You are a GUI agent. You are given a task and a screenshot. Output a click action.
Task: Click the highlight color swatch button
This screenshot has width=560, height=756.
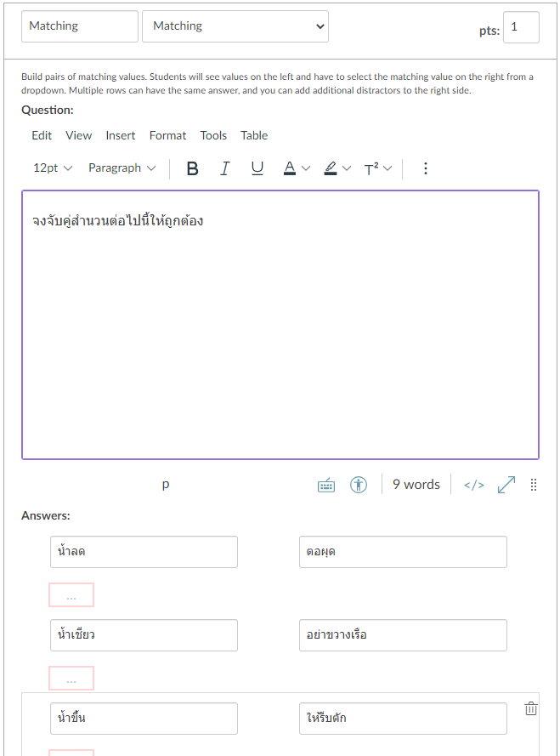pyautogui.click(x=331, y=168)
